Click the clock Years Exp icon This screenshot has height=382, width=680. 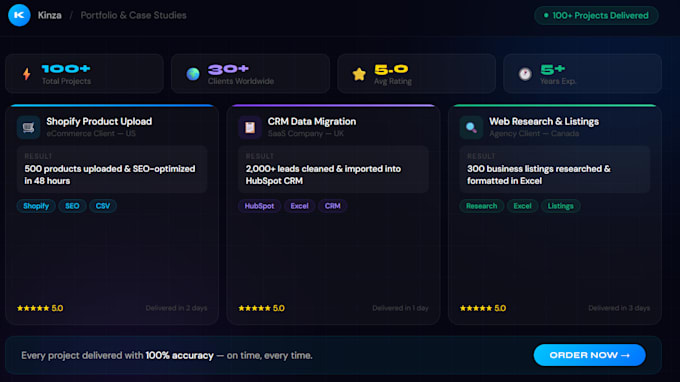point(525,74)
